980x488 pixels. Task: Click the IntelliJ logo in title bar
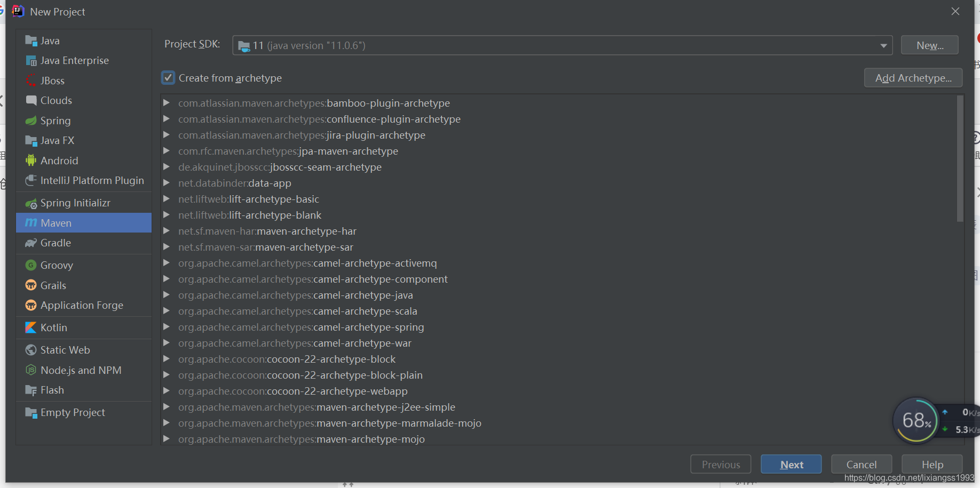pyautogui.click(x=18, y=11)
